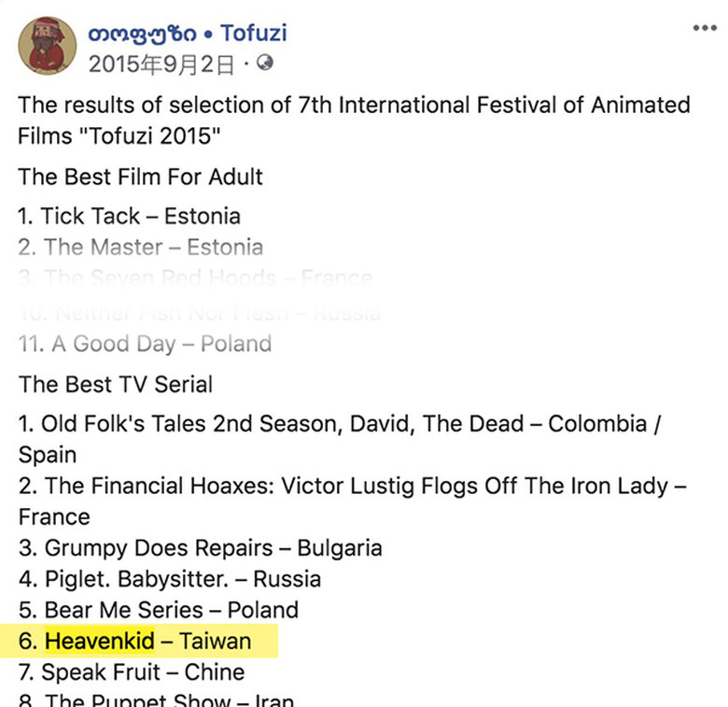Click the "The Best TV Serial" heading
Viewport: 728px width, 707px height.
[x=116, y=384]
